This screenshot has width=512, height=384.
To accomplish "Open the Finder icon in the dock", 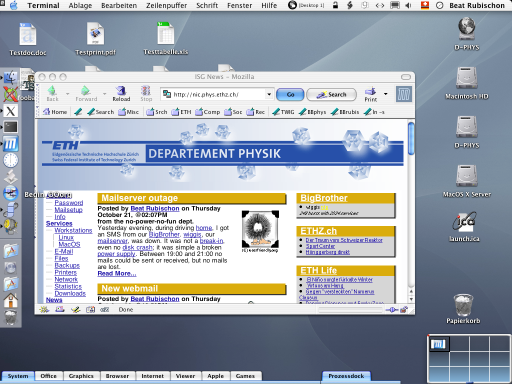I will [10, 78].
